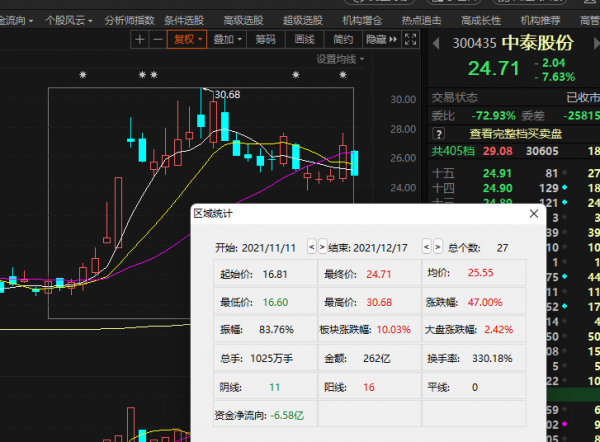The height and width of the screenshot is (442, 600).
Task: Click 板块涨跌幅 value 10.03%
Action: pyautogui.click(x=394, y=329)
